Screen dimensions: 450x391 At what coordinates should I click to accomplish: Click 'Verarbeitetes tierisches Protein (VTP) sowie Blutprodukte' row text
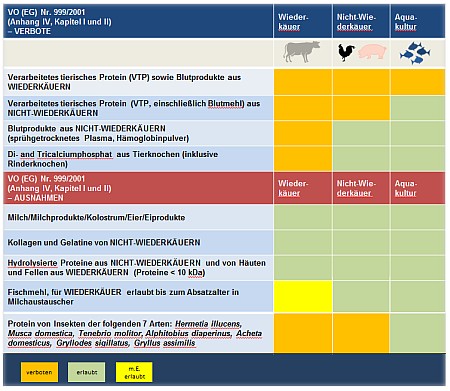pos(124,82)
